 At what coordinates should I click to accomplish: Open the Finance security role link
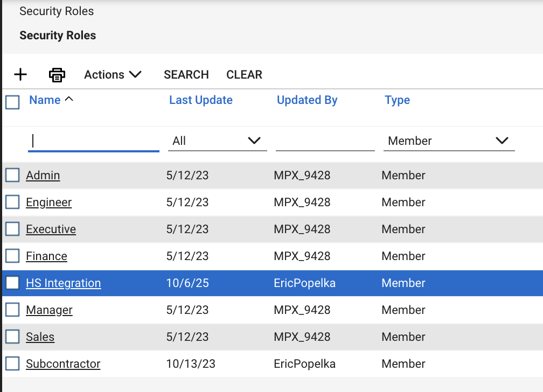pyautogui.click(x=46, y=256)
